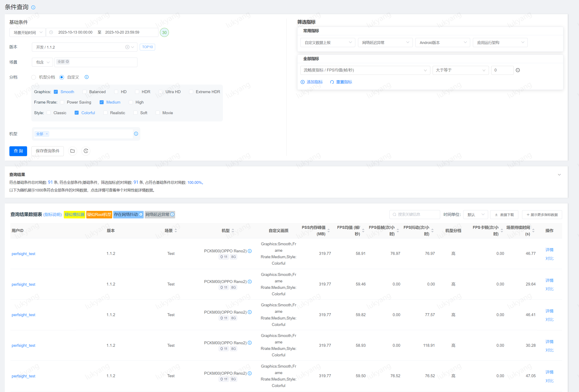Select the 机型分档 radio button
579x392 pixels.
pos(34,77)
